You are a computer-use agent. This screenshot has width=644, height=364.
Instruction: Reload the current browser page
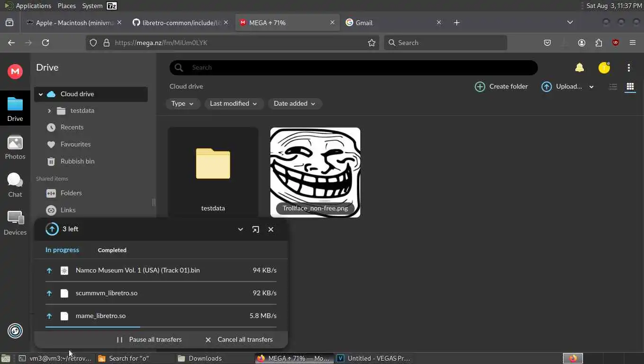pos(45,43)
